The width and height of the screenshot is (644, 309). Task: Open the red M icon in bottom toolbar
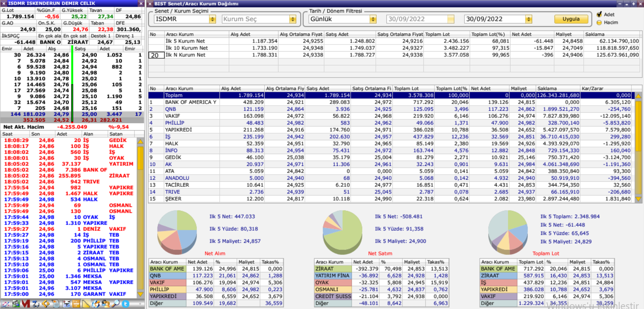26,304
